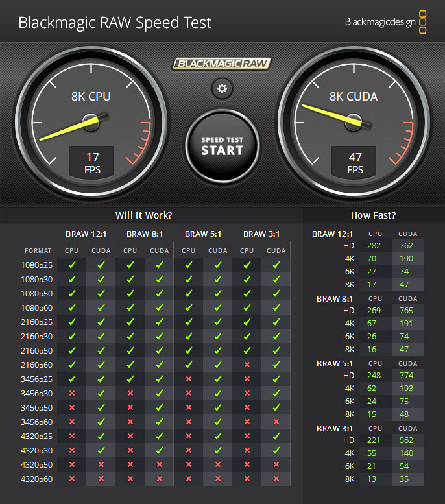Click 4320p60 BRAW 8:1 CPU red cross
445x504 pixels.
pyautogui.click(x=130, y=479)
